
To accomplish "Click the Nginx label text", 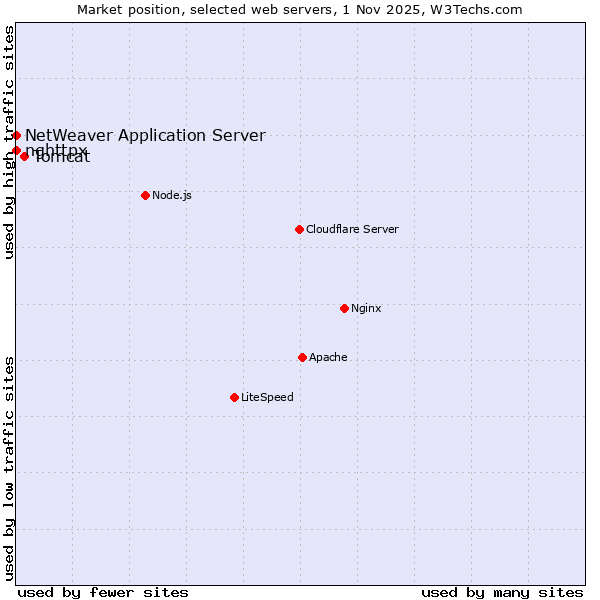I will pyautogui.click(x=366, y=308).
